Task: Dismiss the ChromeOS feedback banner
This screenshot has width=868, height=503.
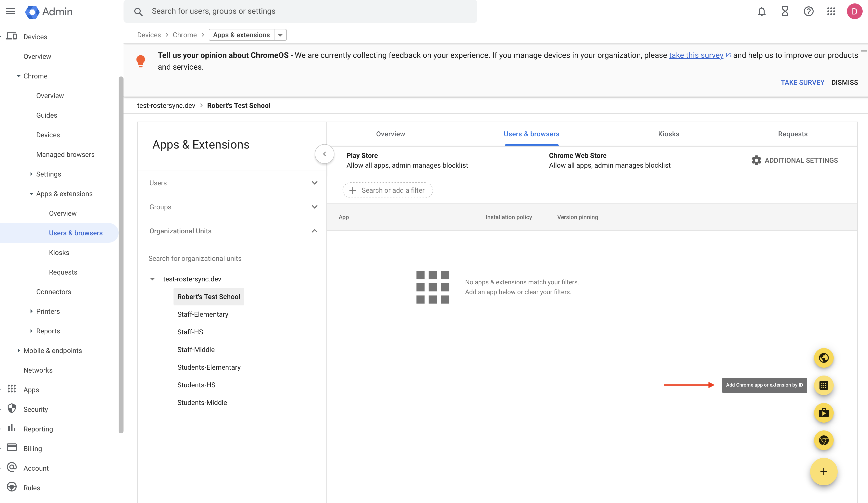Action: 844,82
